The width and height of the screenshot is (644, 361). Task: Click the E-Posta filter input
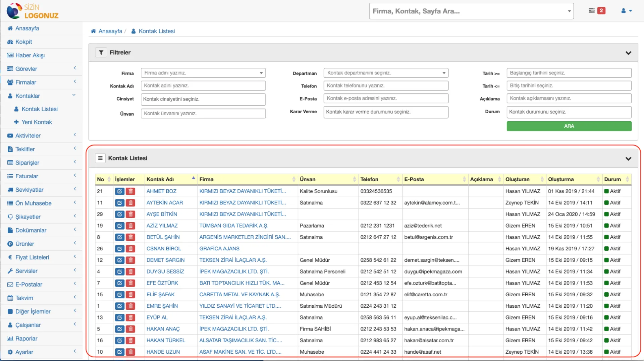pyautogui.click(x=386, y=99)
